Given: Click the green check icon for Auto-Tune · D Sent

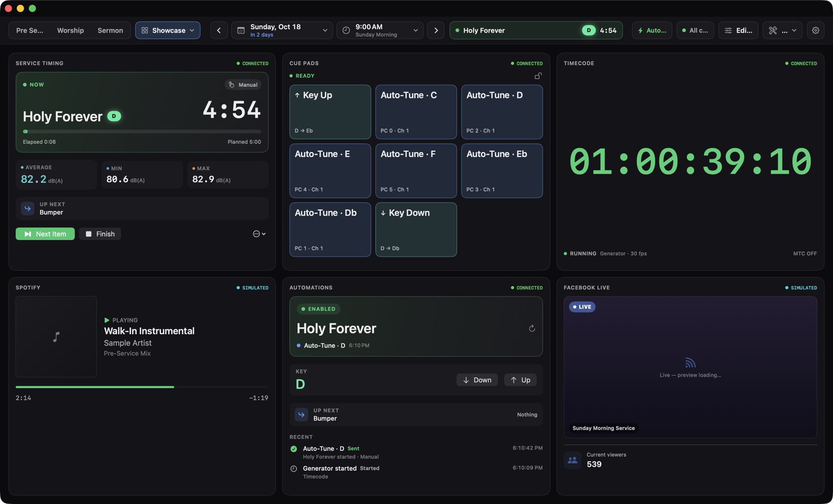Looking at the screenshot, I should [x=294, y=449].
